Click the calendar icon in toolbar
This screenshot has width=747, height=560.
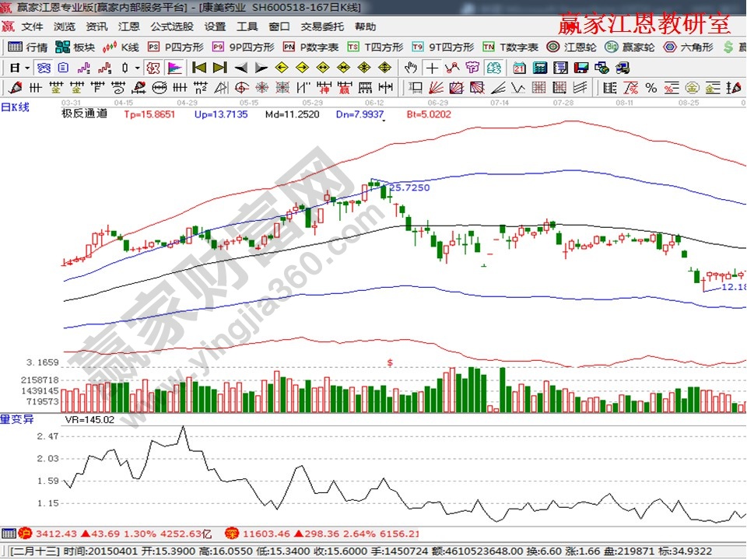[518, 67]
